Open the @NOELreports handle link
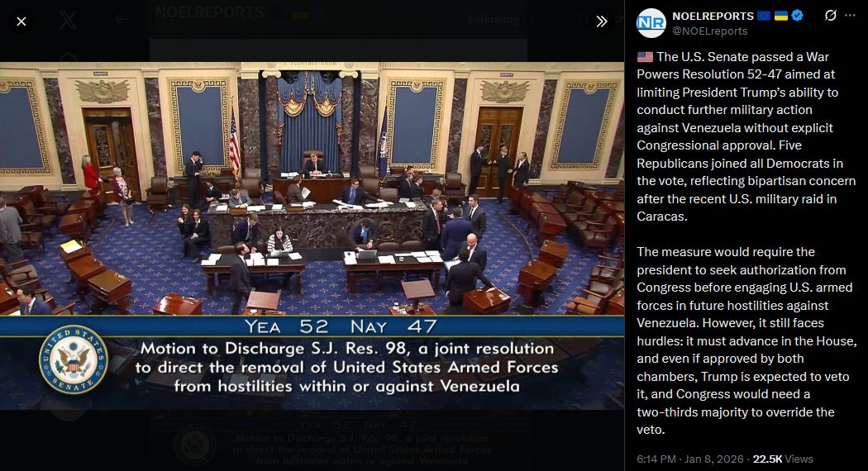 [709, 31]
